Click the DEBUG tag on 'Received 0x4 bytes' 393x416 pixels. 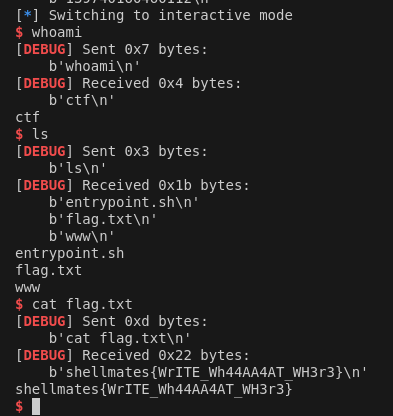[x=44, y=83]
